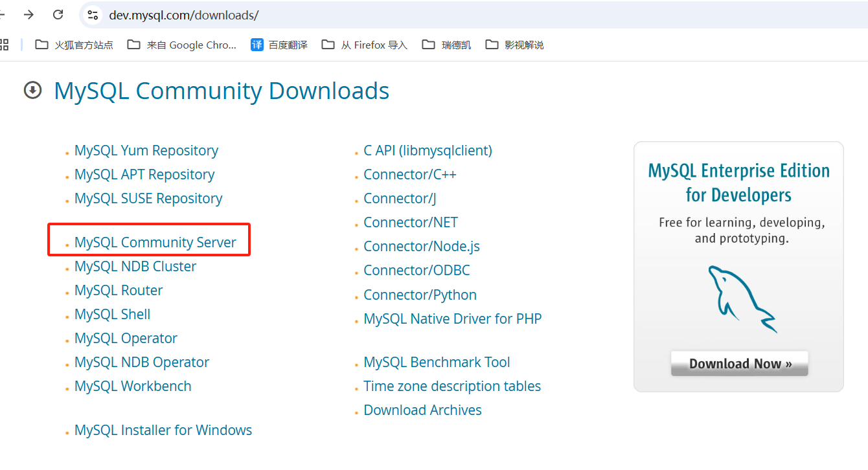
Task: Open MySQL Installer for Windows link
Action: (x=163, y=429)
